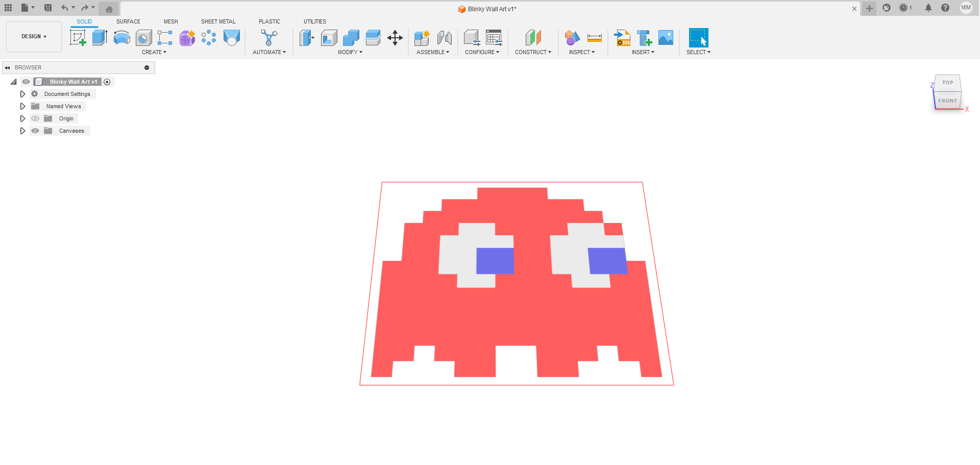Pick the Hole tool
980x465 pixels.
(143, 38)
